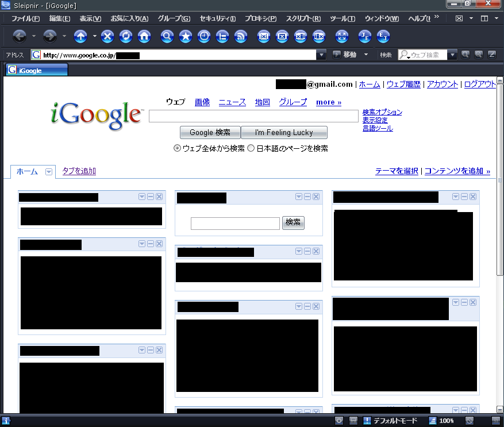Image resolution: width=504 pixels, height=427 pixels.
Task: Open favorites using the star icon
Action: pos(186,37)
